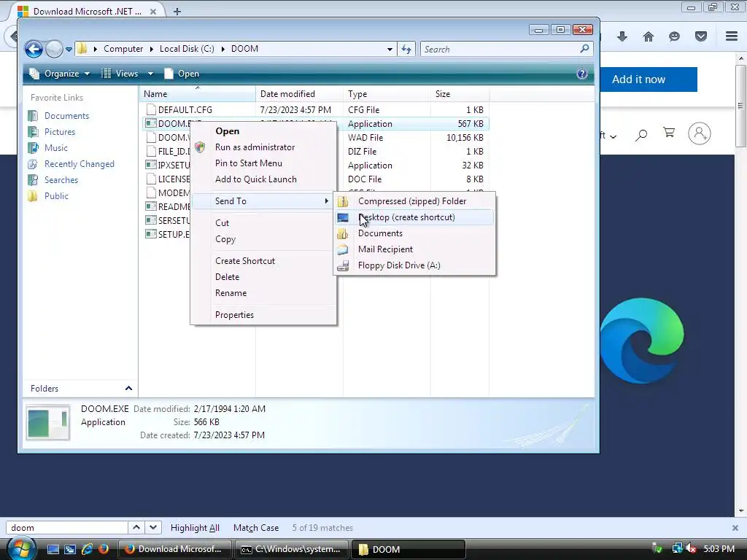Open recent pages dropdown beside navigation arrows

(69, 49)
